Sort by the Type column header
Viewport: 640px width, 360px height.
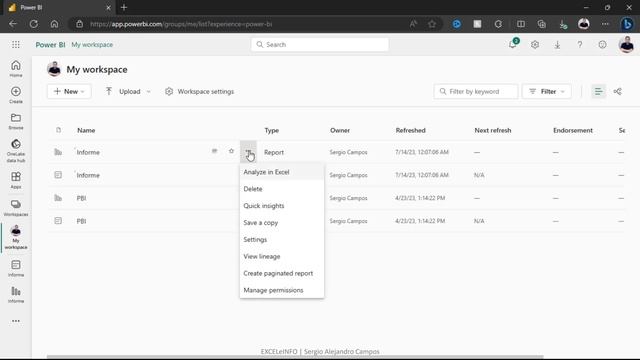(x=271, y=130)
